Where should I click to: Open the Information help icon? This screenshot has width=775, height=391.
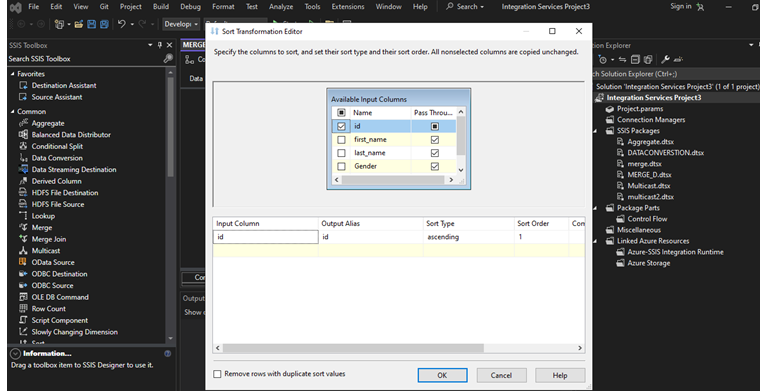tap(168, 353)
